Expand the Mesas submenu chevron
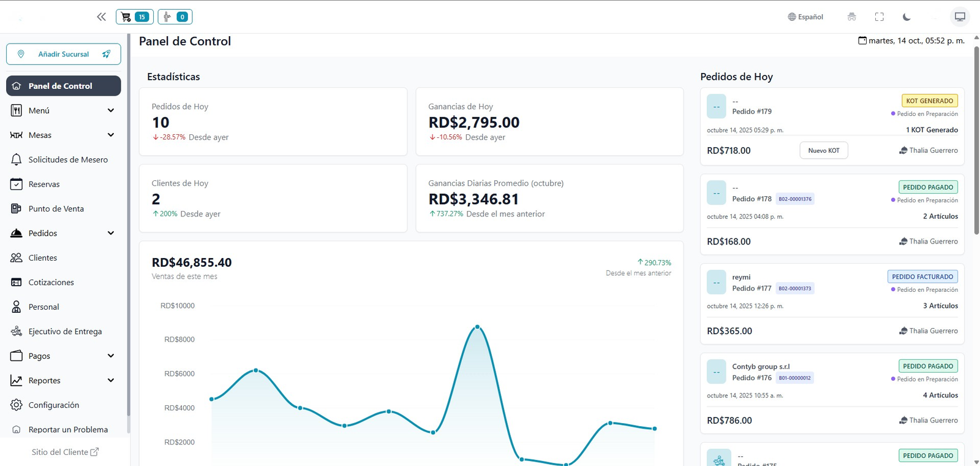This screenshot has width=980, height=466. point(111,135)
